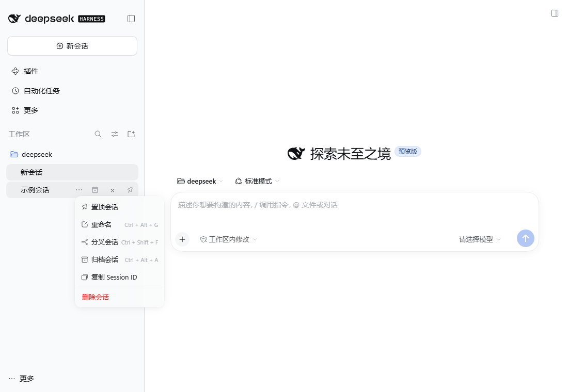Select 新会话 session in workspace list
The image size is (568, 392).
72,172
